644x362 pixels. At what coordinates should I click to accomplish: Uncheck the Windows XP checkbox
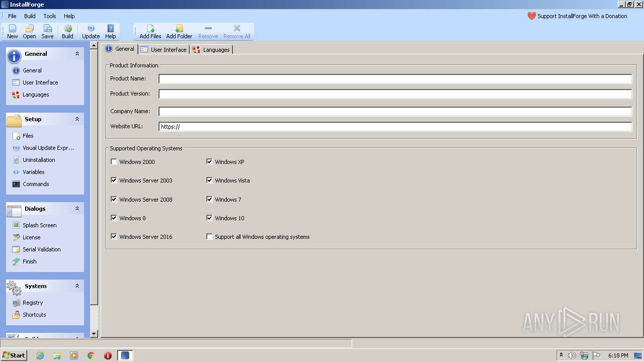click(x=209, y=162)
